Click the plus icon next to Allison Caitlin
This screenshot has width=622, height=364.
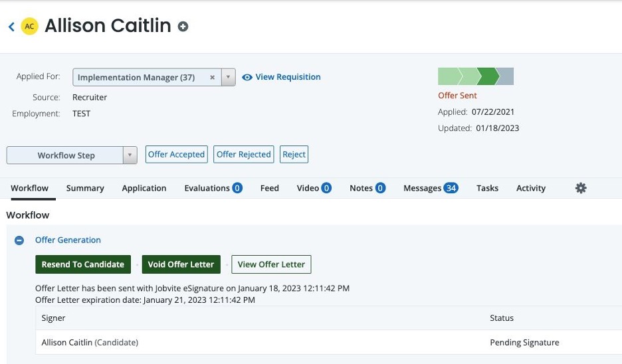183,27
